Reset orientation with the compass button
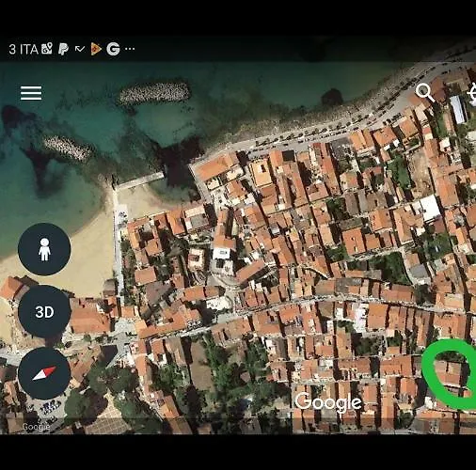This screenshot has width=476, height=470. click(44, 373)
